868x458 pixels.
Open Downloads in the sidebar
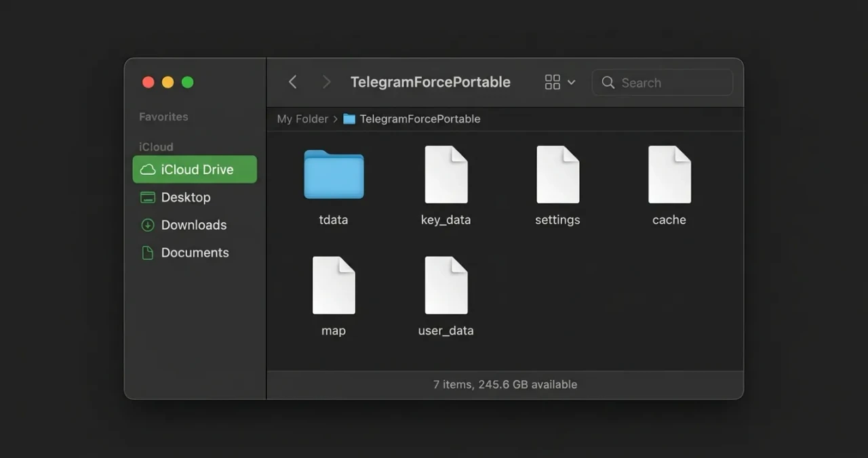195,225
